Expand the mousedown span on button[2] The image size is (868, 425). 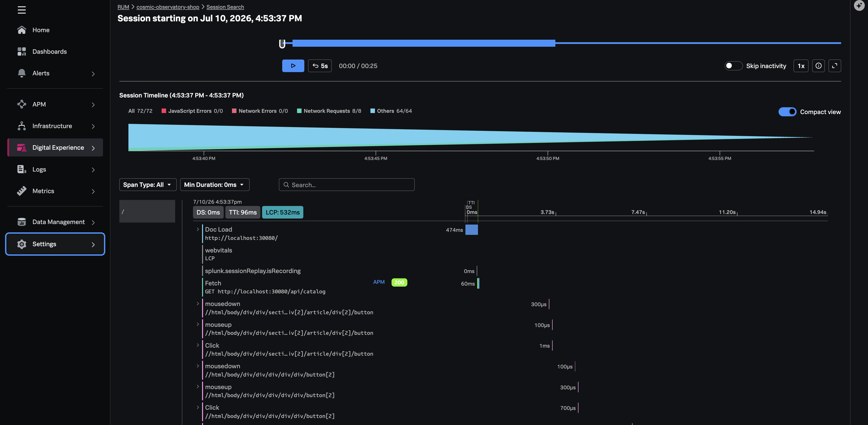[x=198, y=366]
